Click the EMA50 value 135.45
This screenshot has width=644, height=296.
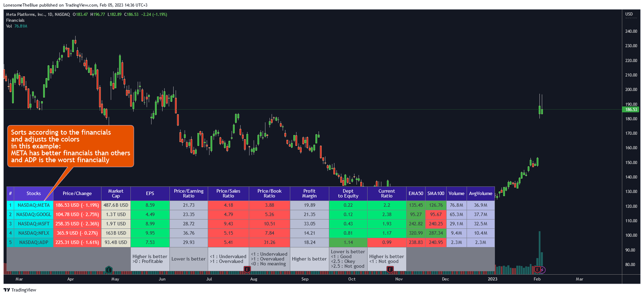tap(416, 205)
